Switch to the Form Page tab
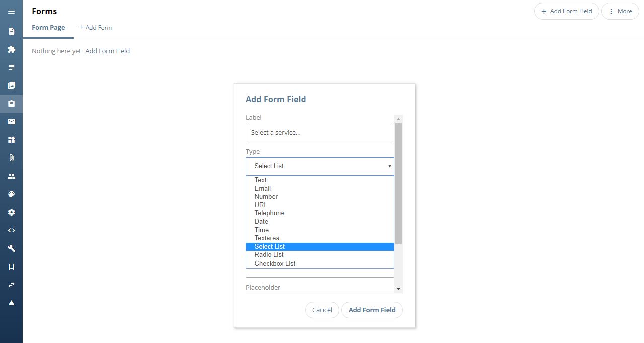Image resolution: width=644 pixels, height=343 pixels. [x=48, y=28]
